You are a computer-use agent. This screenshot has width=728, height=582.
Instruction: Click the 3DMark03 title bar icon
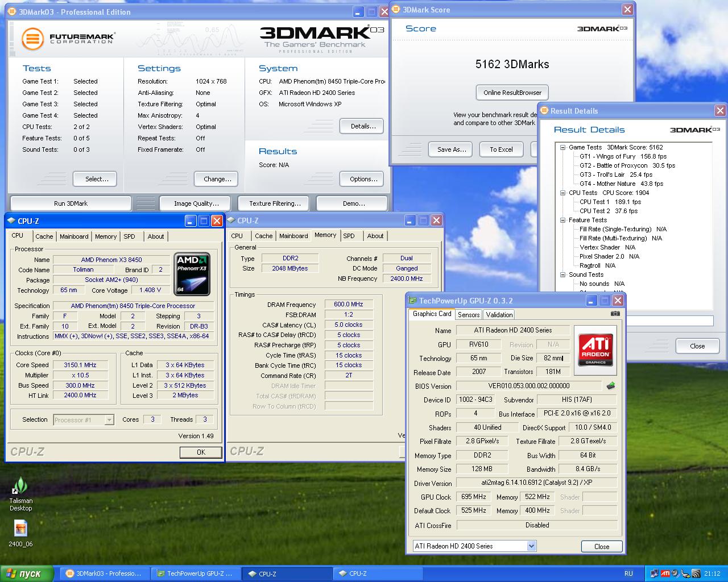coord(13,12)
